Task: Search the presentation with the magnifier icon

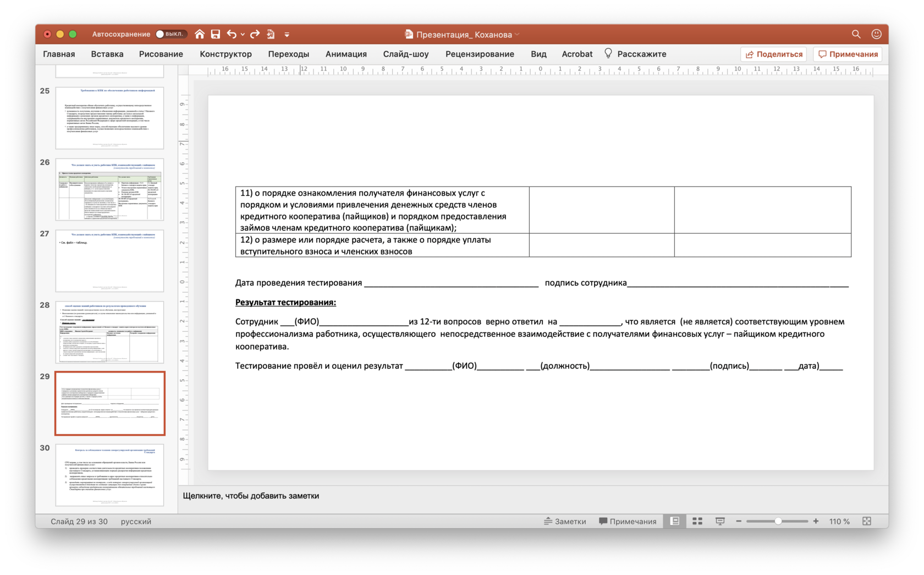Action: (856, 34)
